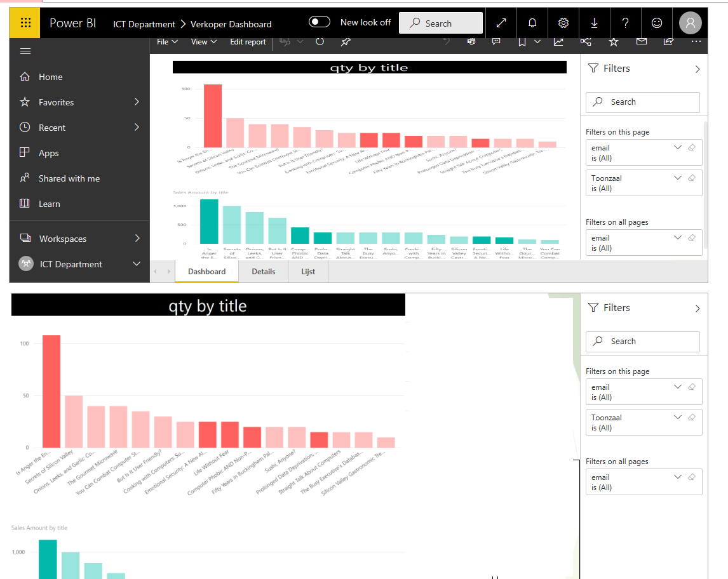Clear all-pages email filter eraser, Power BI window
Viewport: 728px width, 579px height.
tap(691, 237)
